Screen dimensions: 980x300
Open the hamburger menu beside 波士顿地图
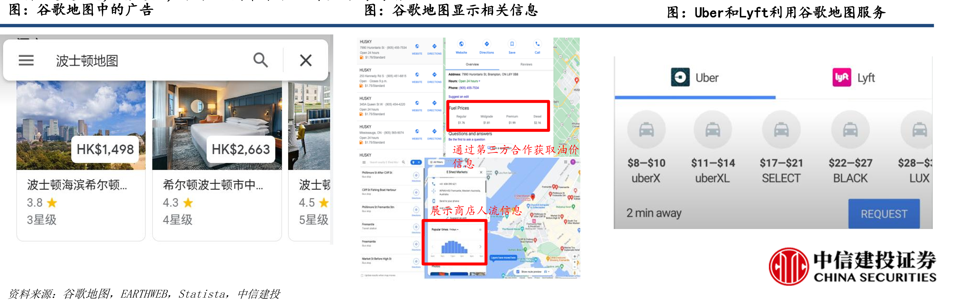click(x=26, y=60)
